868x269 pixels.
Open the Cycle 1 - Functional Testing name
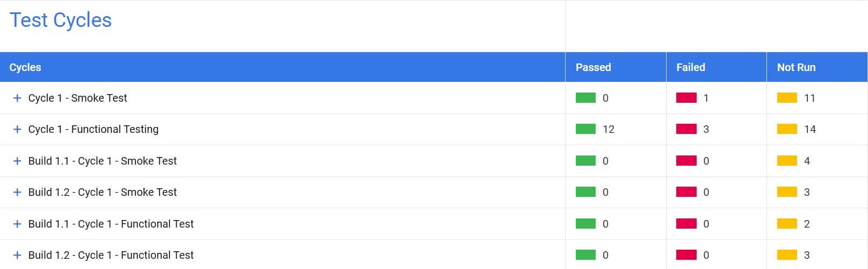(93, 129)
